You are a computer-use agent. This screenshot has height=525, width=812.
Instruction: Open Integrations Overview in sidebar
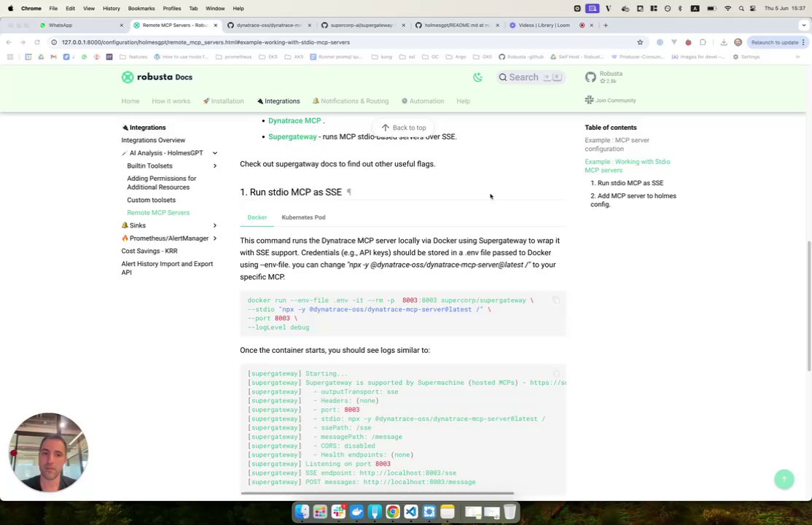[153, 140]
